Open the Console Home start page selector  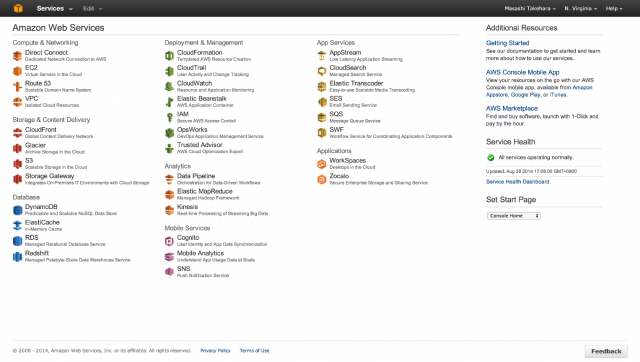pyautogui.click(x=514, y=216)
